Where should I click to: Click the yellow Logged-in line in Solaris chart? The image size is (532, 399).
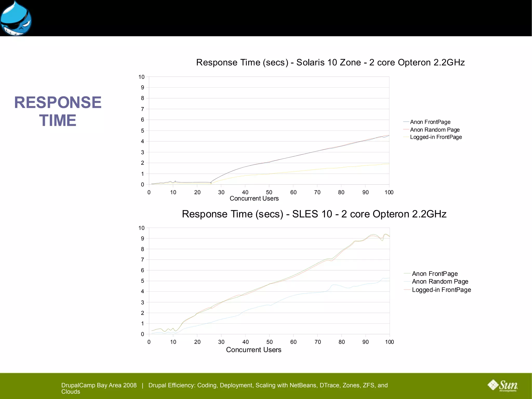(x=294, y=172)
